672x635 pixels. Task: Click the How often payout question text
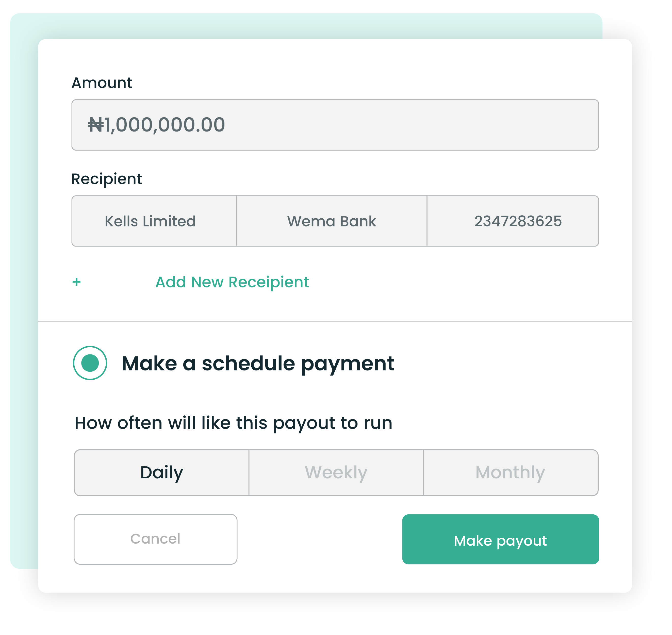coord(233,423)
